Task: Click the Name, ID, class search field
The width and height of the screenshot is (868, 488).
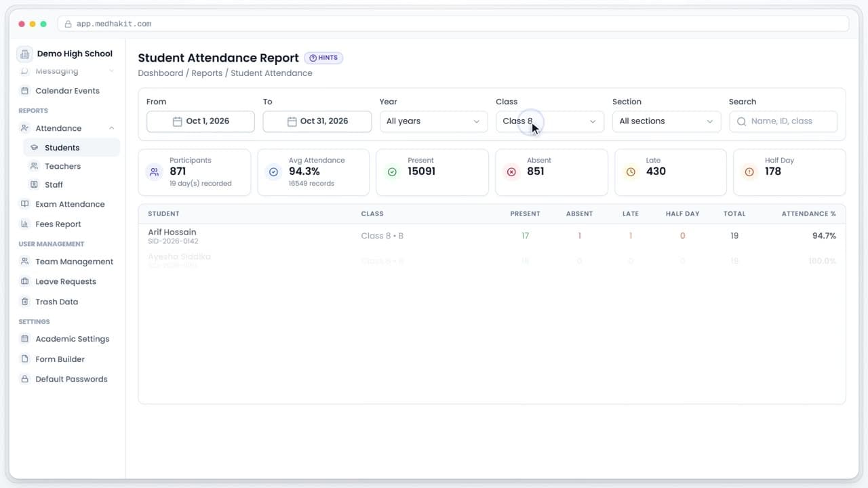Action: [x=783, y=121]
